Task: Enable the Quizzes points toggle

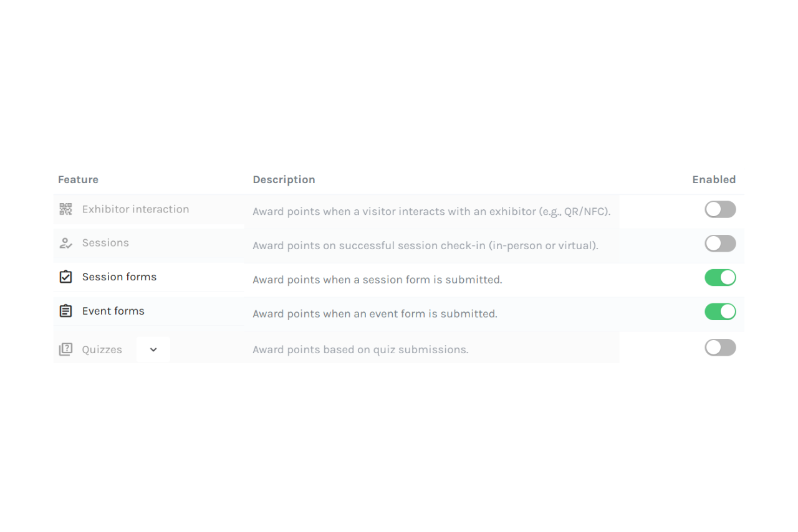Action: 720,348
